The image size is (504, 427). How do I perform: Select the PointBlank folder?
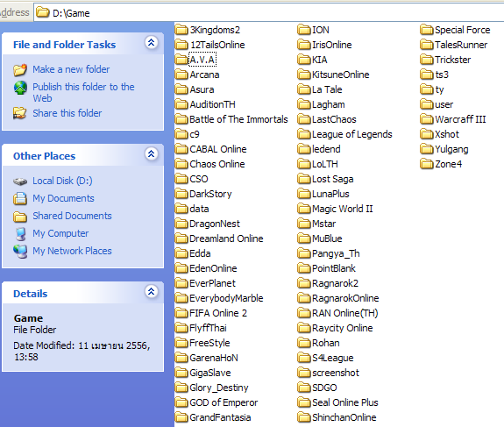[x=327, y=268]
